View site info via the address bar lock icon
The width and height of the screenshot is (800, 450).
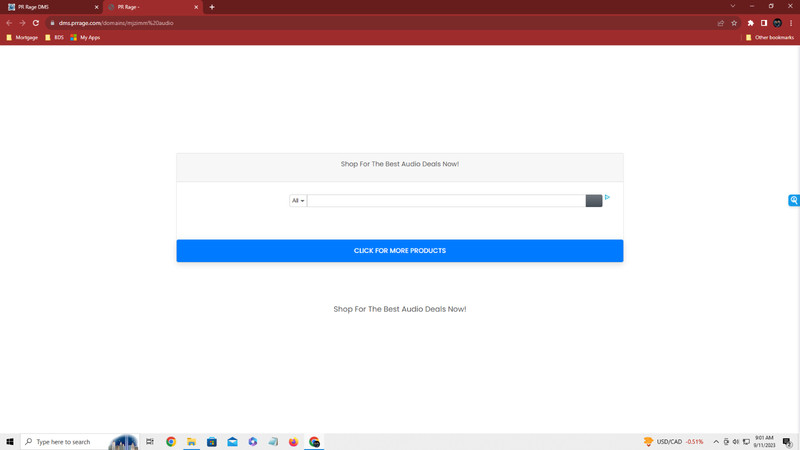coord(52,23)
